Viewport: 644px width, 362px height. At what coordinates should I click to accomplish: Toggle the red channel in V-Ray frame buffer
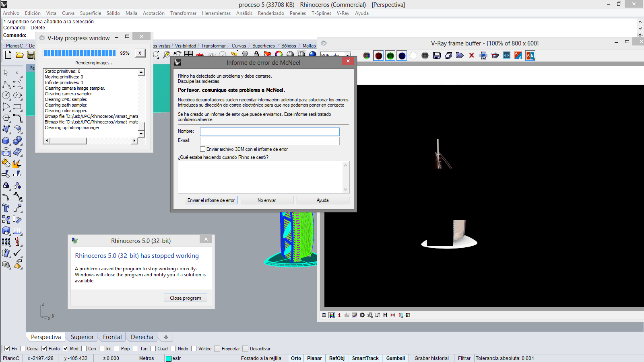click(378, 56)
